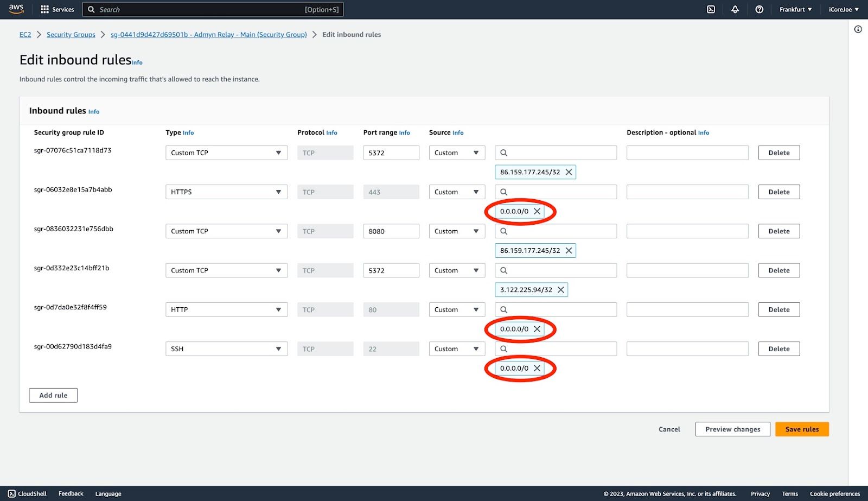868x501 pixels.
Task: Open Info link for Source column
Action: point(458,132)
